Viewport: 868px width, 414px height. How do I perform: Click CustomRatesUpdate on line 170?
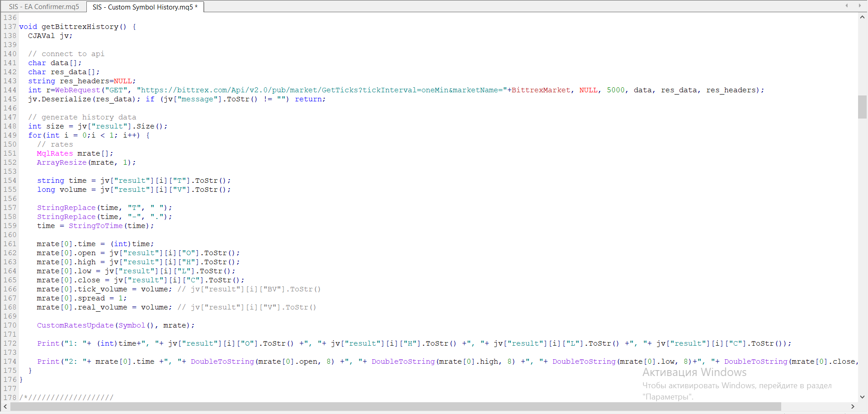click(x=75, y=325)
